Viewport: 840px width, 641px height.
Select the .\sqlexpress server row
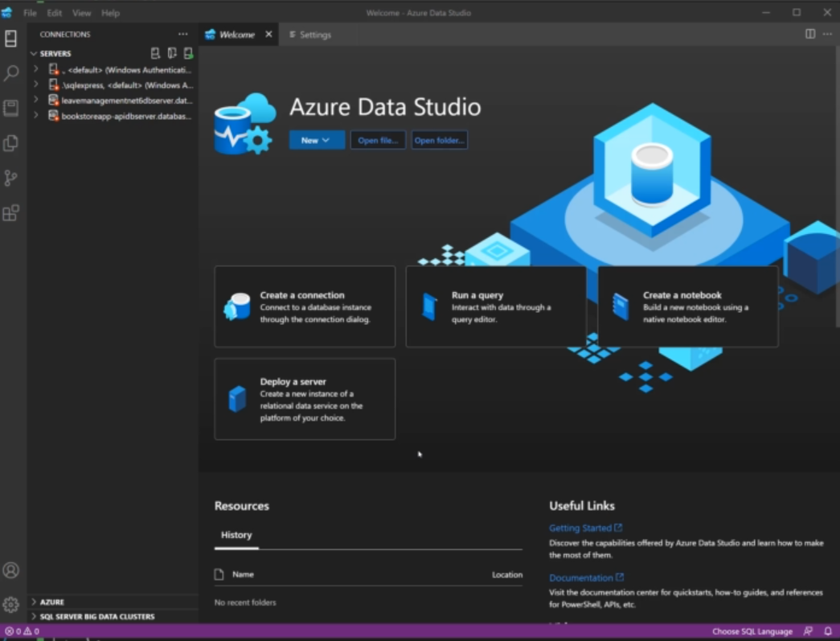[113, 84]
